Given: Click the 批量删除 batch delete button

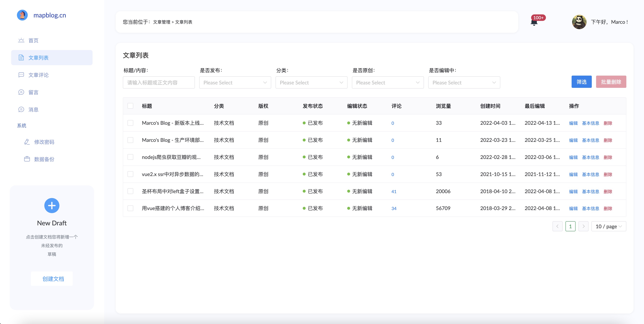Looking at the screenshot, I should (611, 82).
